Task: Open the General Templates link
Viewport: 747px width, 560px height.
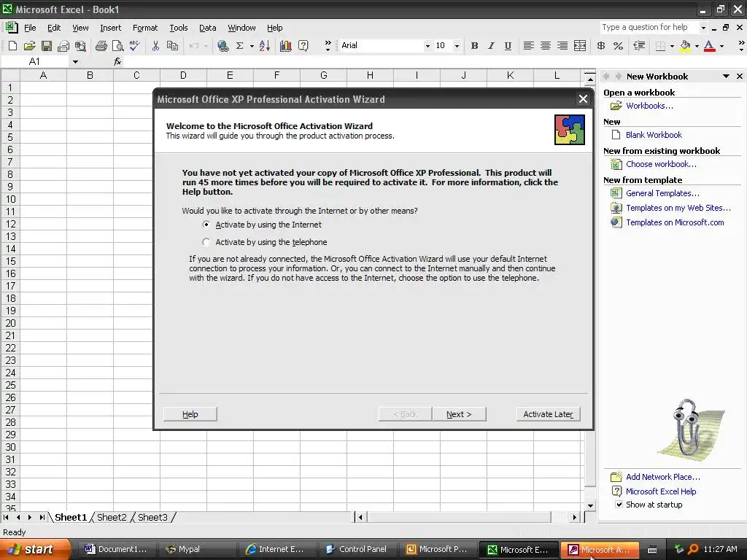Action: pyautogui.click(x=662, y=193)
